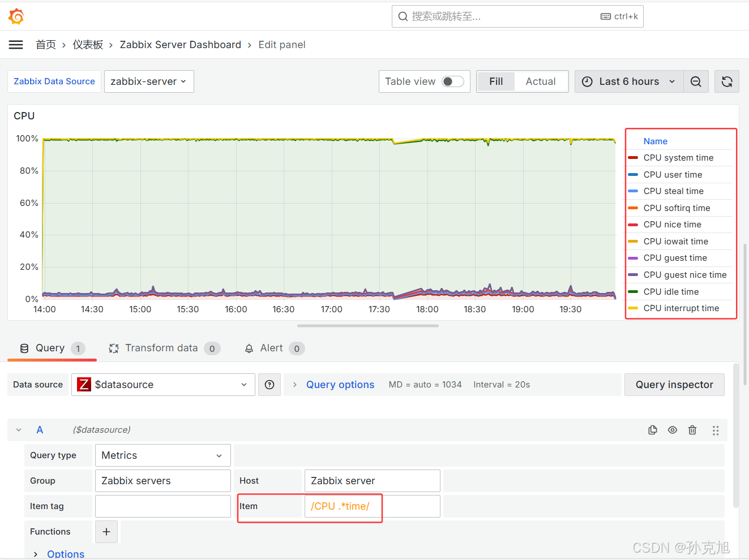The height and width of the screenshot is (560, 749).
Task: Click the search or jump-to input field
Action: pyautogui.click(x=517, y=16)
